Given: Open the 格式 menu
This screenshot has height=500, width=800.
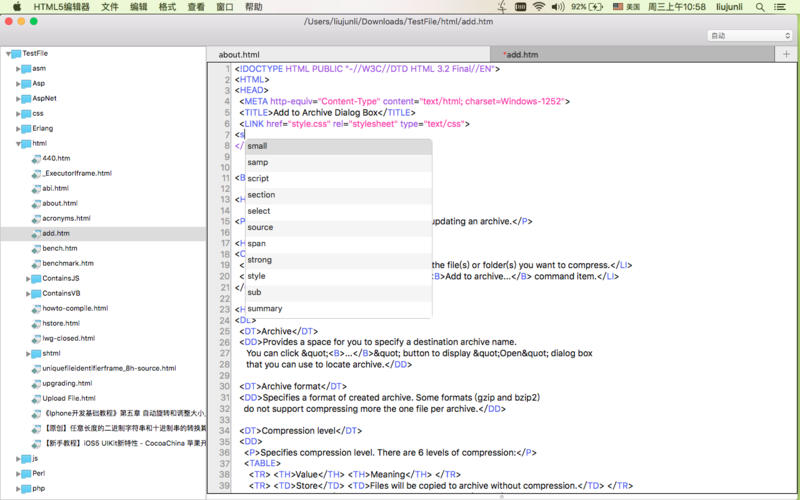Looking at the screenshot, I should (167, 7).
